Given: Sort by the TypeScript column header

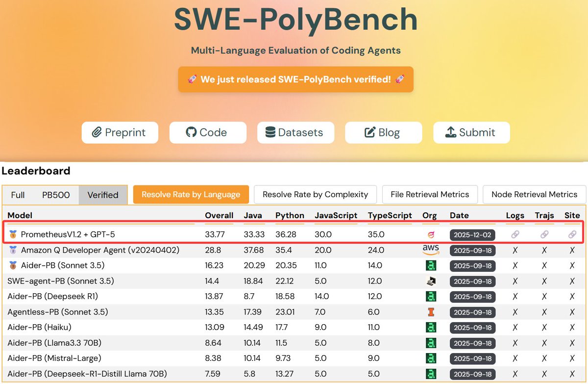Looking at the screenshot, I should 390,215.
